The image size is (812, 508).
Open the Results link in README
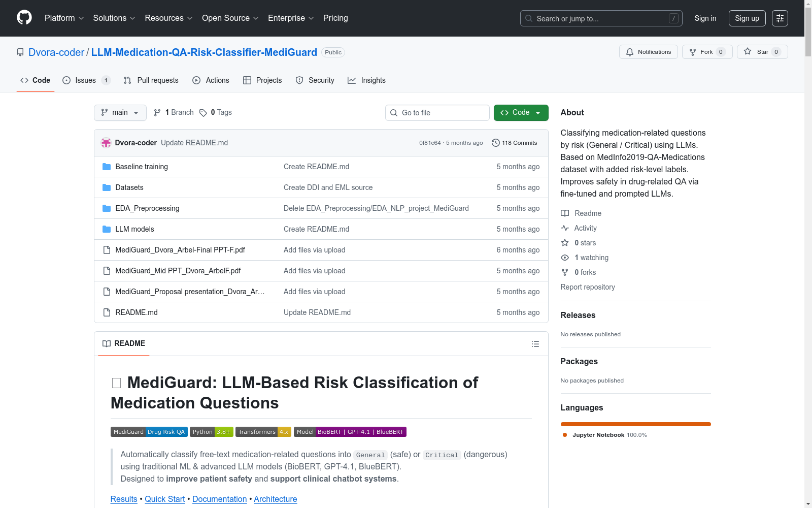point(124,499)
